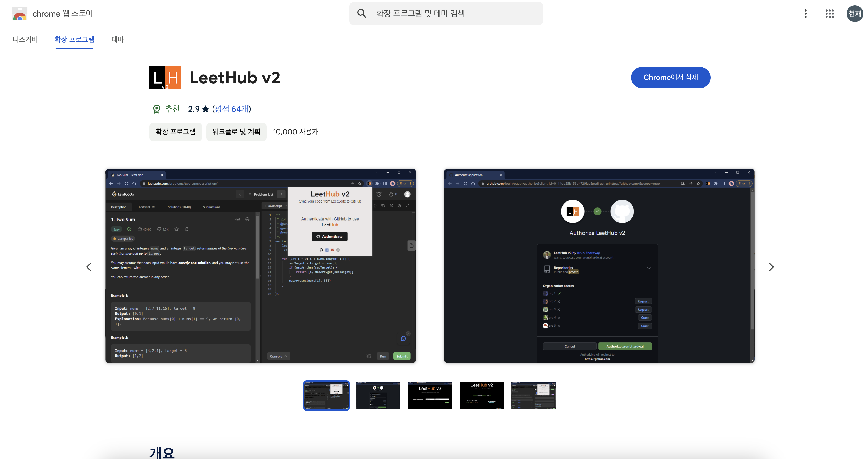Click the LeetHub v2 extension logo
The height and width of the screenshot is (459, 868).
tap(165, 78)
